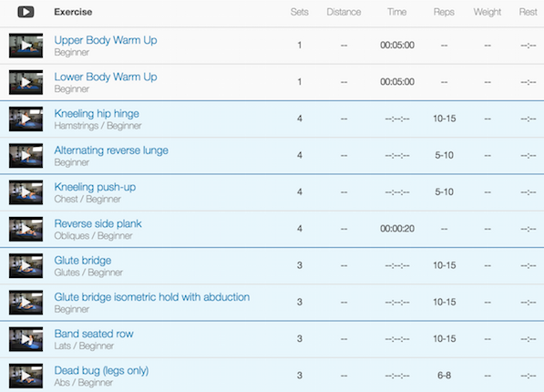Play the Lower Body Warm Up video

click(26, 82)
